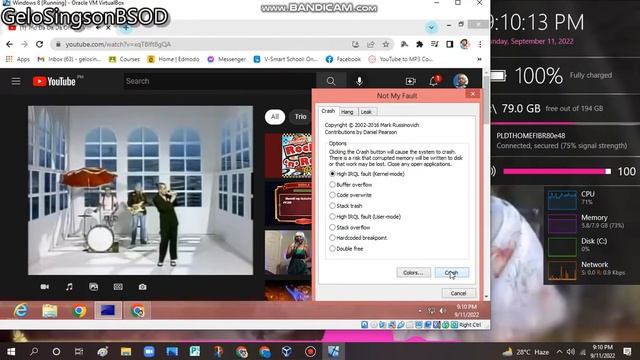Open the Hang tab in Not My Fault
640x360 pixels.
pos(347,112)
